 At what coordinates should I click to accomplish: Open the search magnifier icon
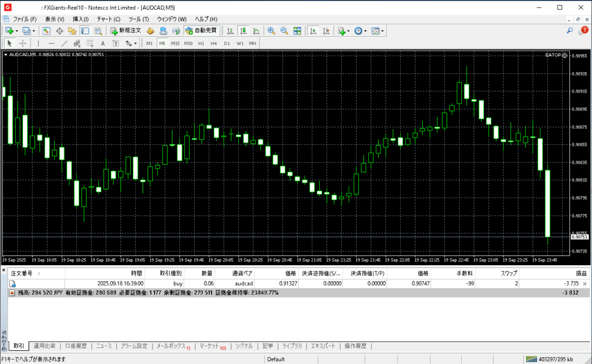click(x=570, y=31)
